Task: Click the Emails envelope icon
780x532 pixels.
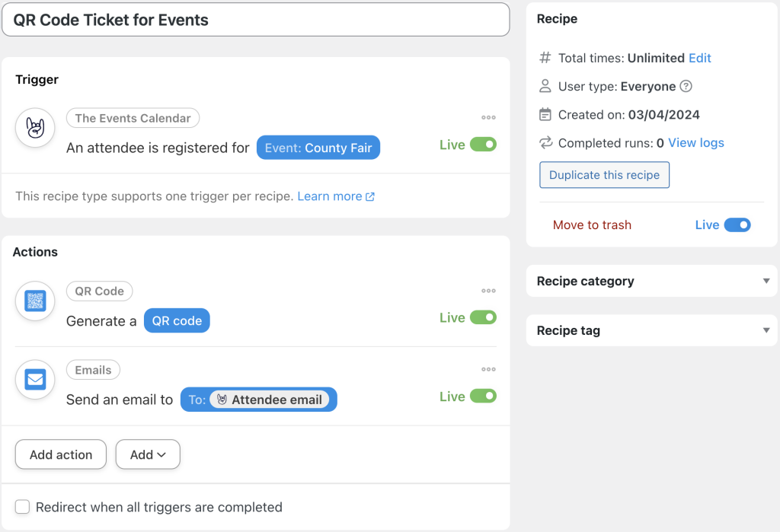Action: pyautogui.click(x=36, y=379)
